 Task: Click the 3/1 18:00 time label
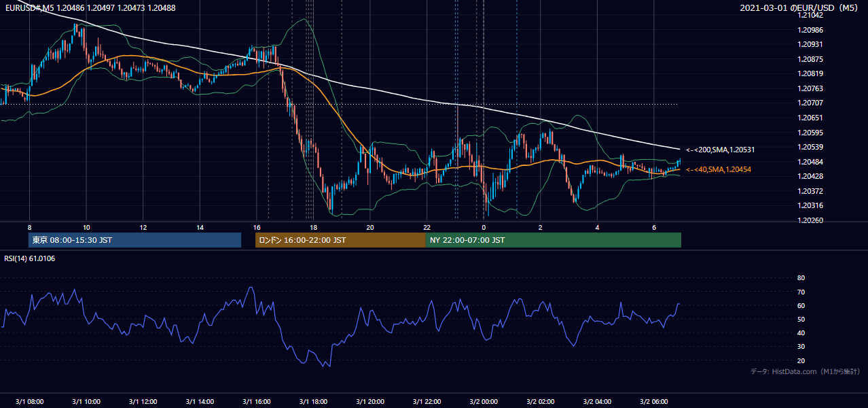(x=313, y=402)
